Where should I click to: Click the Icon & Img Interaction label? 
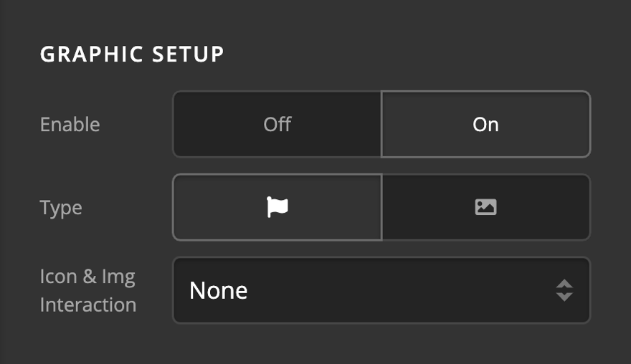(87, 290)
